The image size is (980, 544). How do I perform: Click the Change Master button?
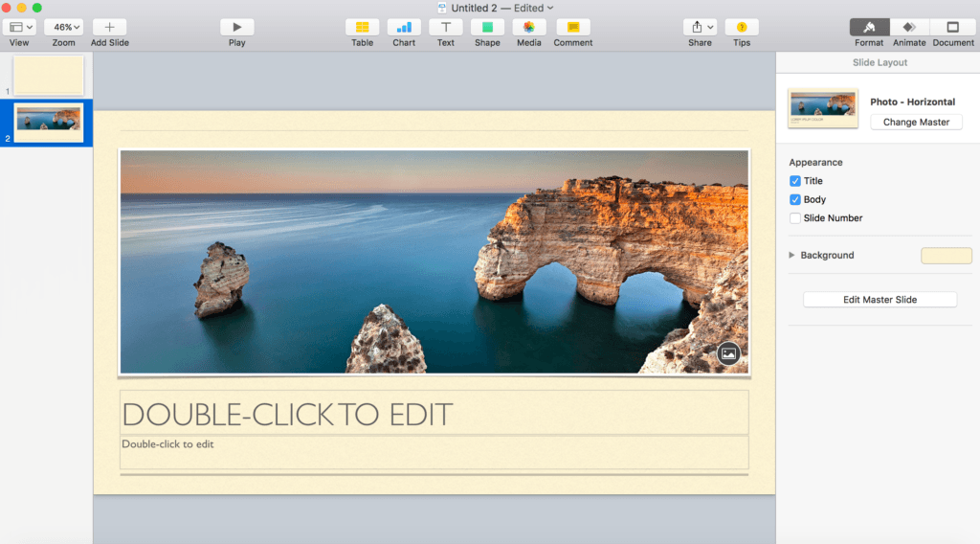click(x=916, y=123)
